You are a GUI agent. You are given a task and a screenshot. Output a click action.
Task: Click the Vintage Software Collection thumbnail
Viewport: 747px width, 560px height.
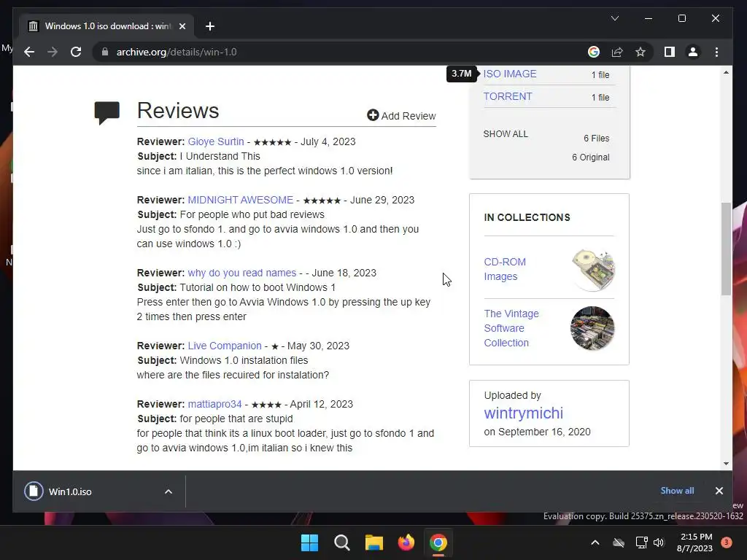click(x=592, y=328)
